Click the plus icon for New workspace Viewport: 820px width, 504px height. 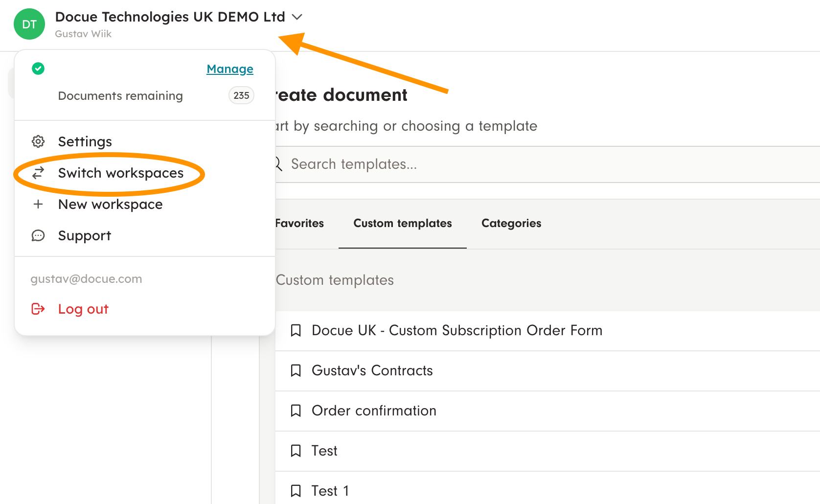coord(38,204)
